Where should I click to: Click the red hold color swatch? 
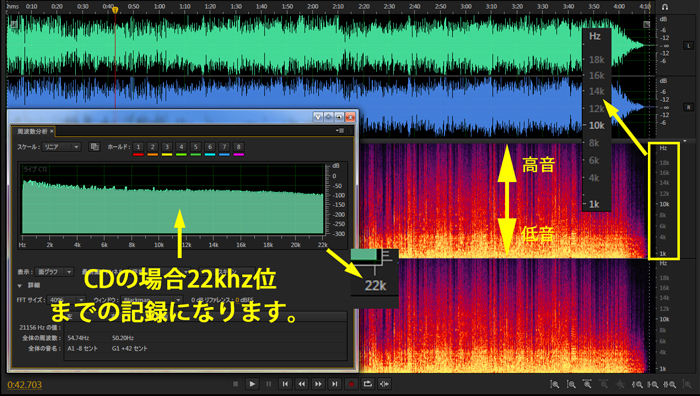pos(138,154)
